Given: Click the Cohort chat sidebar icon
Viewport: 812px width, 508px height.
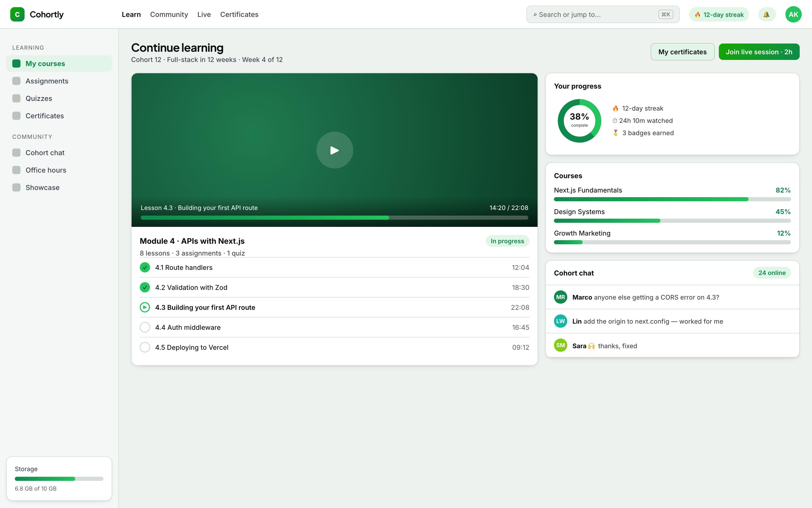Looking at the screenshot, I should 16,153.
